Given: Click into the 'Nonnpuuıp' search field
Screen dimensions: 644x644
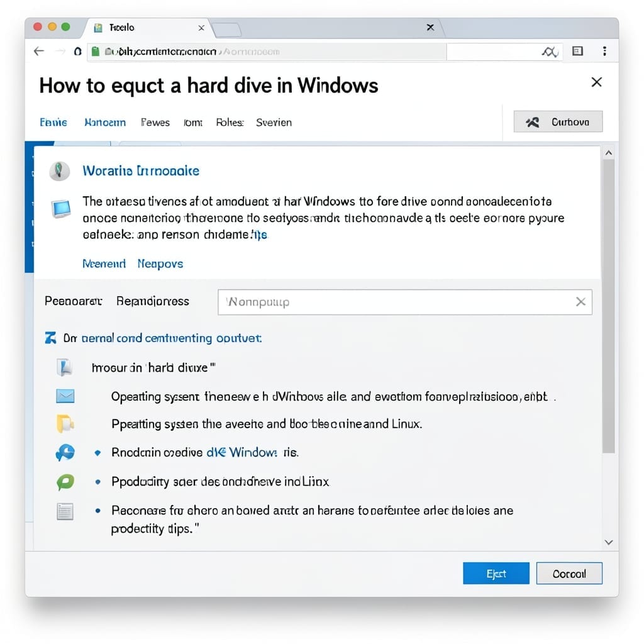Looking at the screenshot, I should click(x=405, y=303).
